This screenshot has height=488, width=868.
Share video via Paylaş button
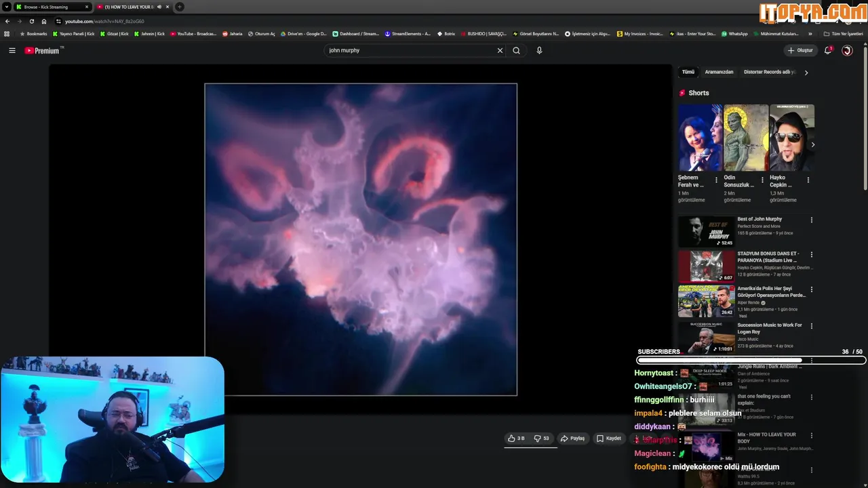[x=572, y=439]
